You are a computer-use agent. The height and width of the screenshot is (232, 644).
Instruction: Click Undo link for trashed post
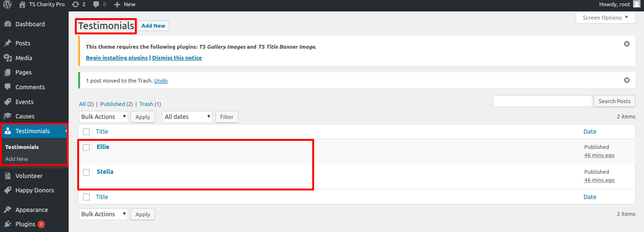pos(161,81)
